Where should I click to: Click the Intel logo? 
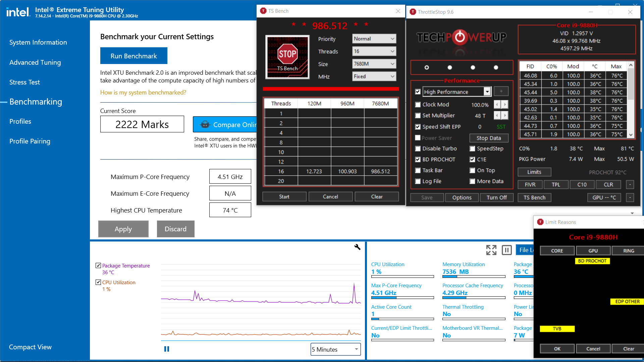(18, 12)
